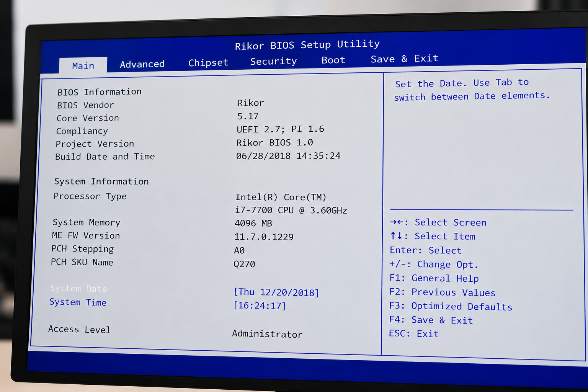This screenshot has width=588, height=392.
Task: Click the F2: Previous Values hint
Action: (x=442, y=292)
